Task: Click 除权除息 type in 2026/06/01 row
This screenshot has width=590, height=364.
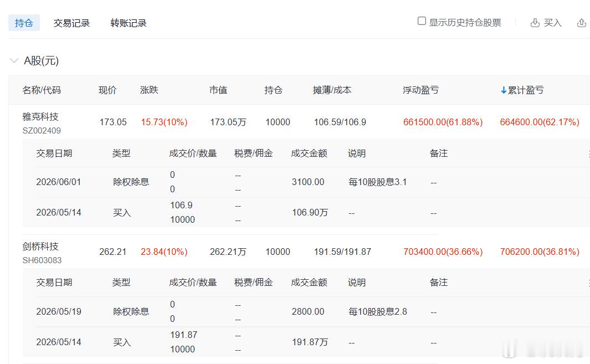Action: point(131,182)
